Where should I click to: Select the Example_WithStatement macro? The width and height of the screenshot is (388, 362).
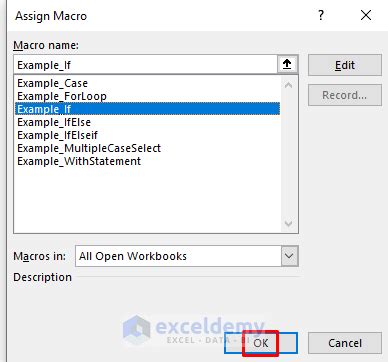point(147,161)
